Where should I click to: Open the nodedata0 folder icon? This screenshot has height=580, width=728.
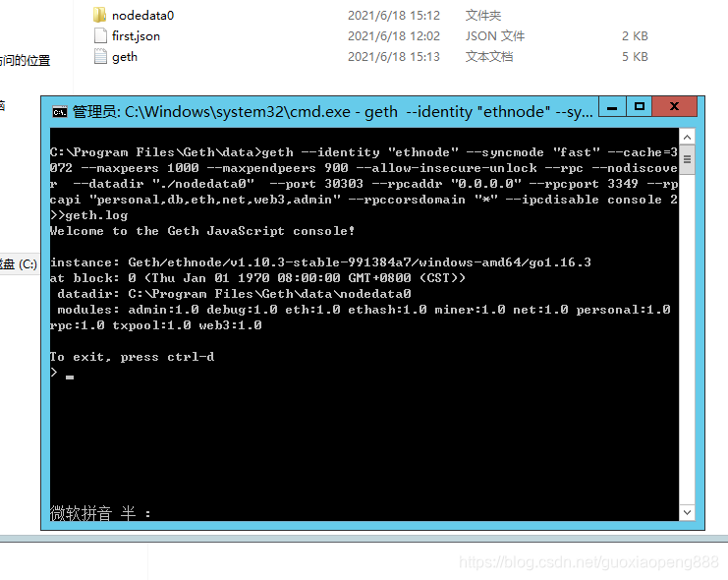pyautogui.click(x=100, y=15)
